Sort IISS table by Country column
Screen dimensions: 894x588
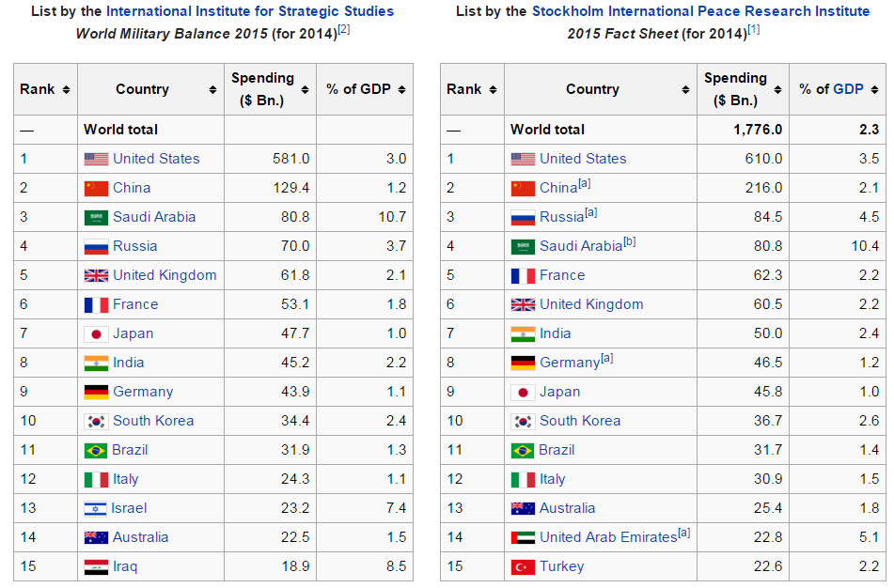[x=212, y=90]
